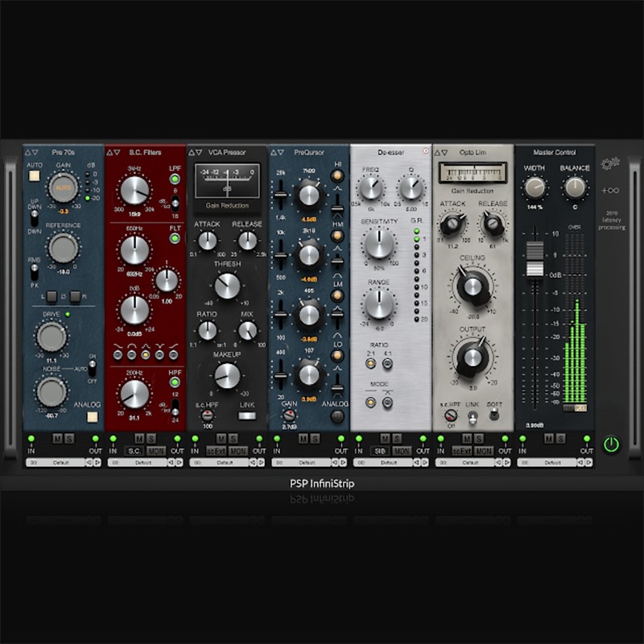Click the VCA Pressor Gain Reduction meter

(227, 180)
